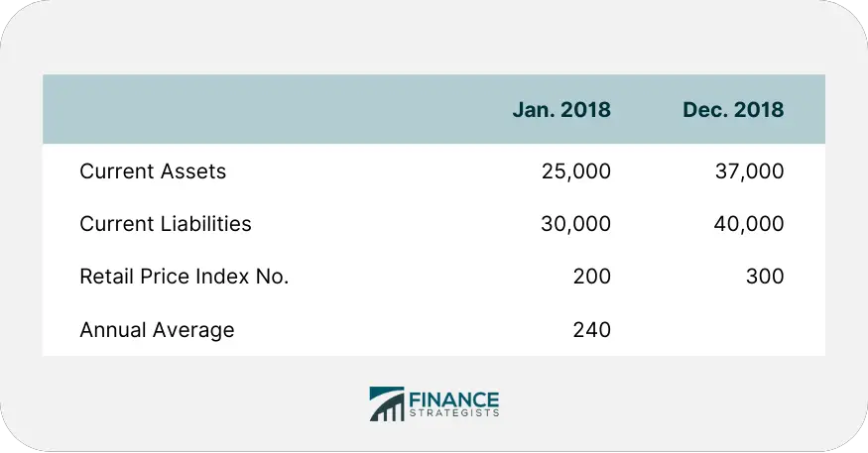Image resolution: width=868 pixels, height=453 pixels.
Task: Click the FINANCE wordmark text
Action: [x=454, y=399]
